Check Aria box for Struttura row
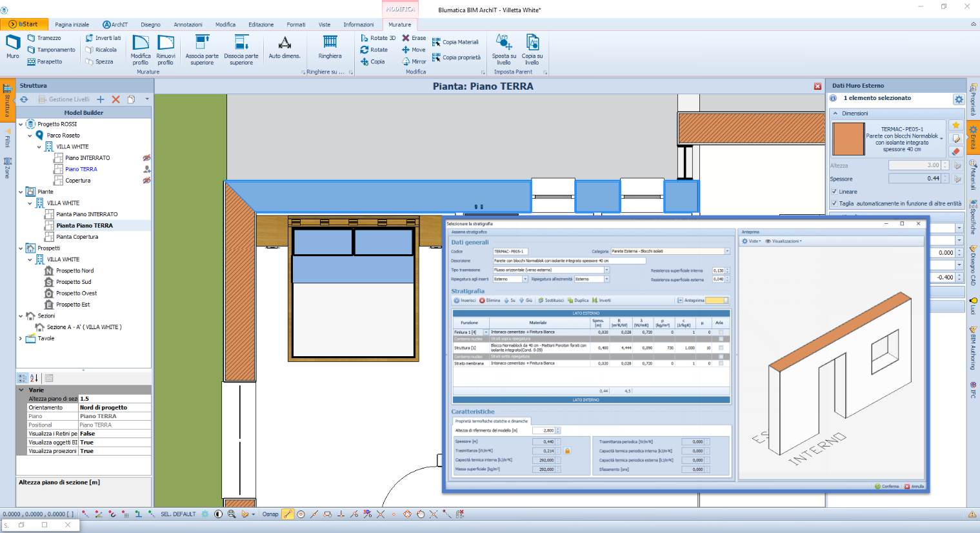The image size is (980, 533). 721,348
